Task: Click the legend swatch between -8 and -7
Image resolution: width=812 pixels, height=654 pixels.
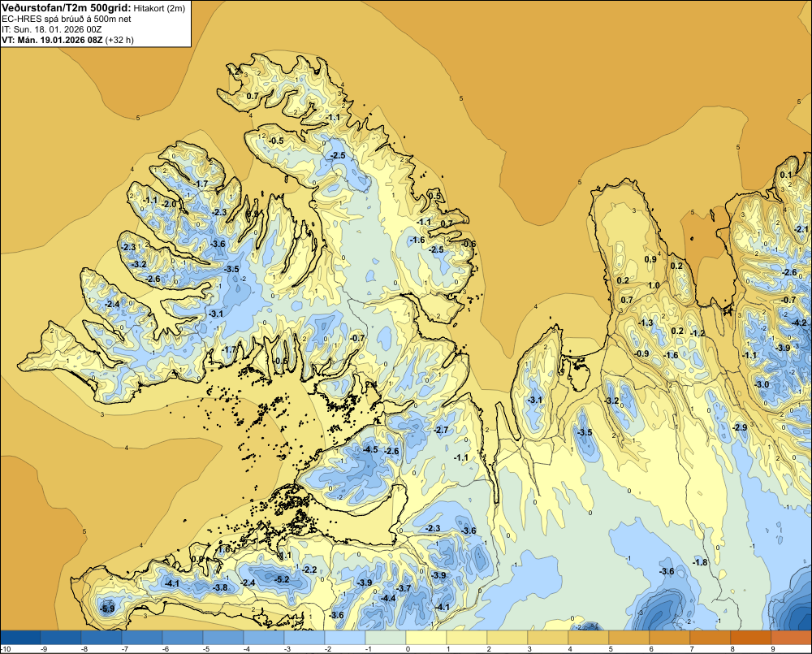Action: click(101, 637)
